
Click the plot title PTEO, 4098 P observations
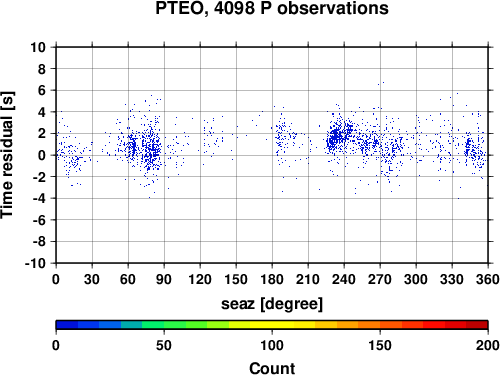click(272, 8)
